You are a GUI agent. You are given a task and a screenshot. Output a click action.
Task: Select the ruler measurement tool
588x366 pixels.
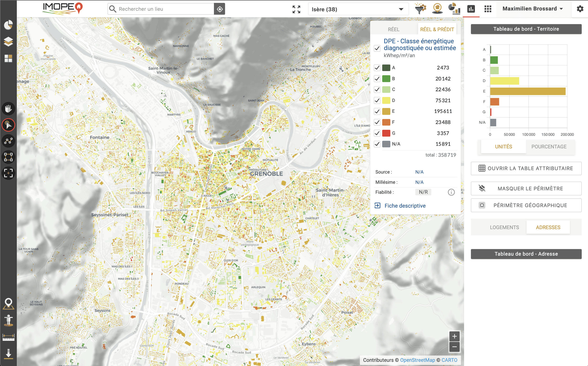coord(8,337)
